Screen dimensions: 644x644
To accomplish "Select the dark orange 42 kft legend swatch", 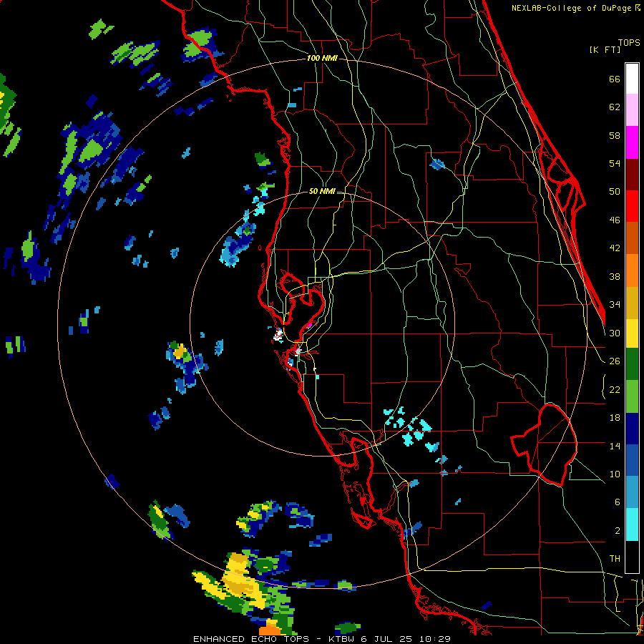I will (x=632, y=238).
